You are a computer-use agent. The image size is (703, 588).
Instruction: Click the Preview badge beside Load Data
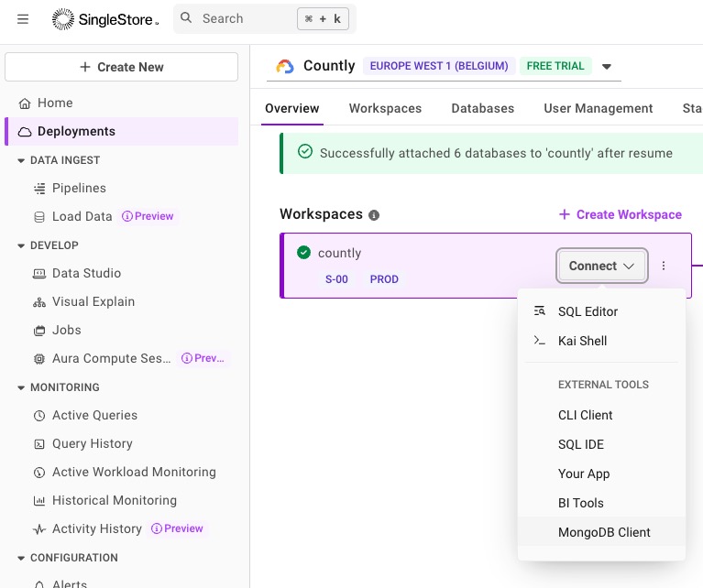(148, 216)
